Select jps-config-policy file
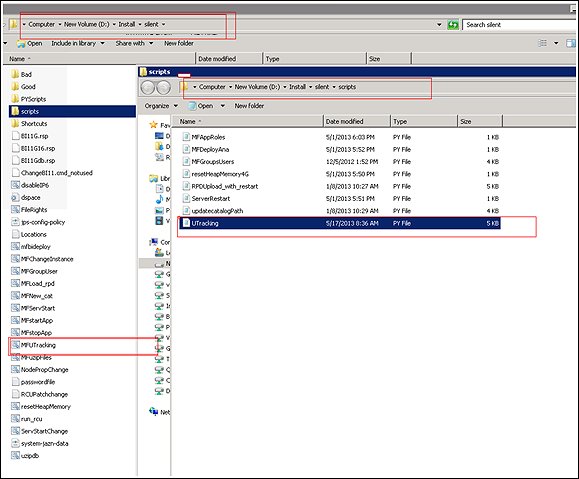This screenshot has width=579, height=479. pyautogui.click(x=38, y=222)
